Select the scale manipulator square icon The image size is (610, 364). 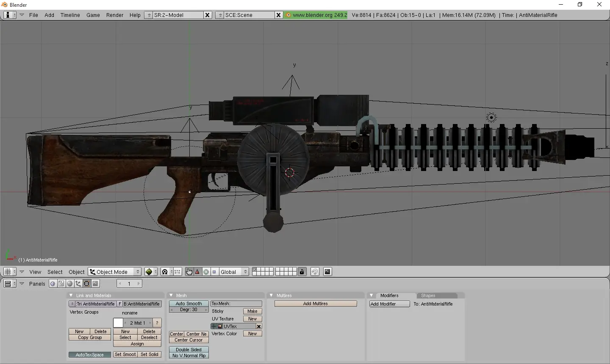click(x=214, y=272)
